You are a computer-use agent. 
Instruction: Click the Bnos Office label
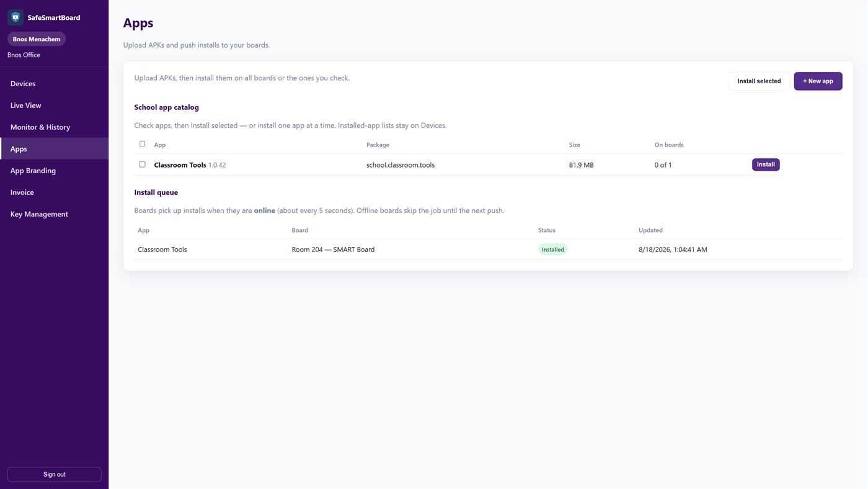click(x=24, y=55)
